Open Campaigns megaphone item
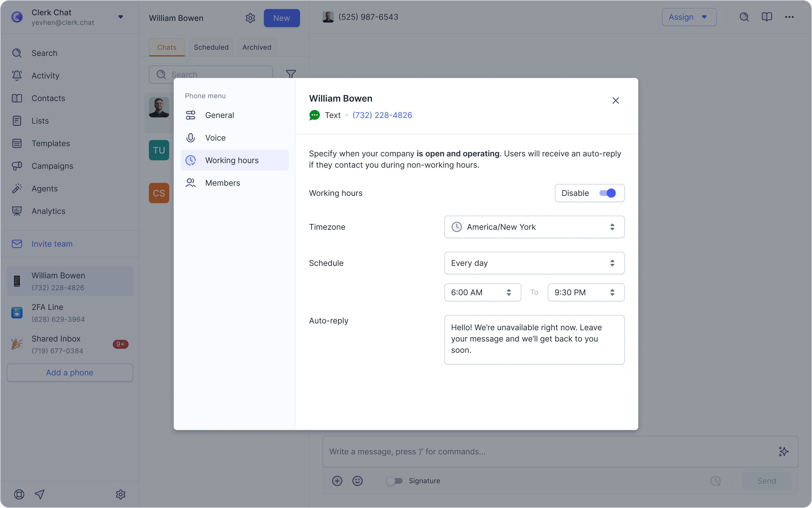Image resolution: width=812 pixels, height=508 pixels. pos(70,166)
